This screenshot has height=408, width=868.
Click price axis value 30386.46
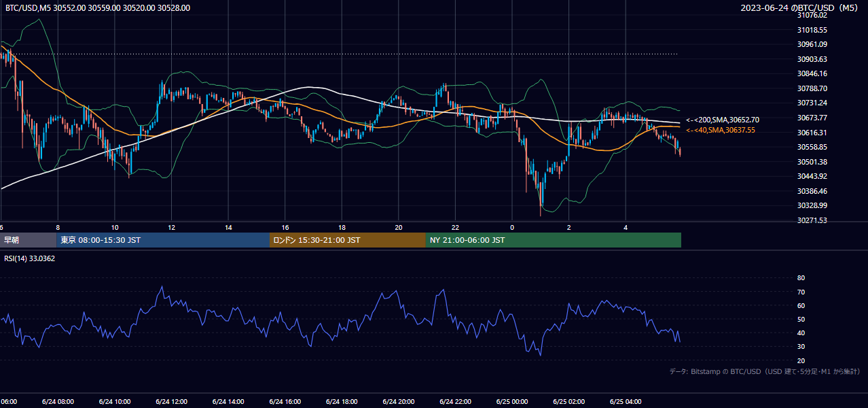pos(812,191)
